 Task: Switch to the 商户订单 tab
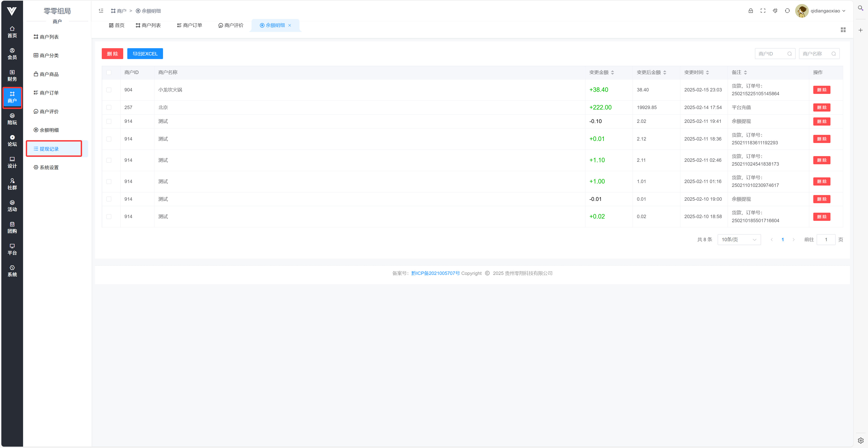point(189,25)
